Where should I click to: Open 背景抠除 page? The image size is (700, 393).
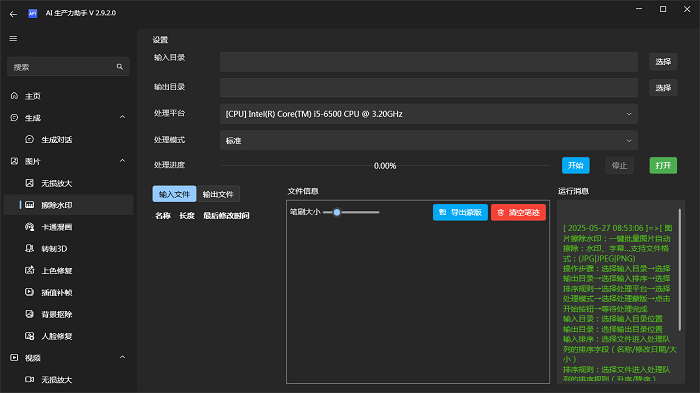point(68,314)
